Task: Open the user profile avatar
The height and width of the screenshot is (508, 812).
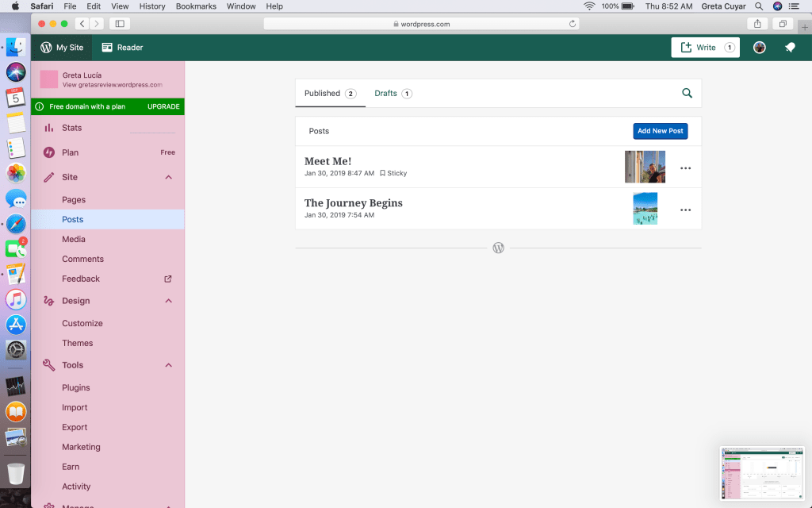Action: pos(759,48)
